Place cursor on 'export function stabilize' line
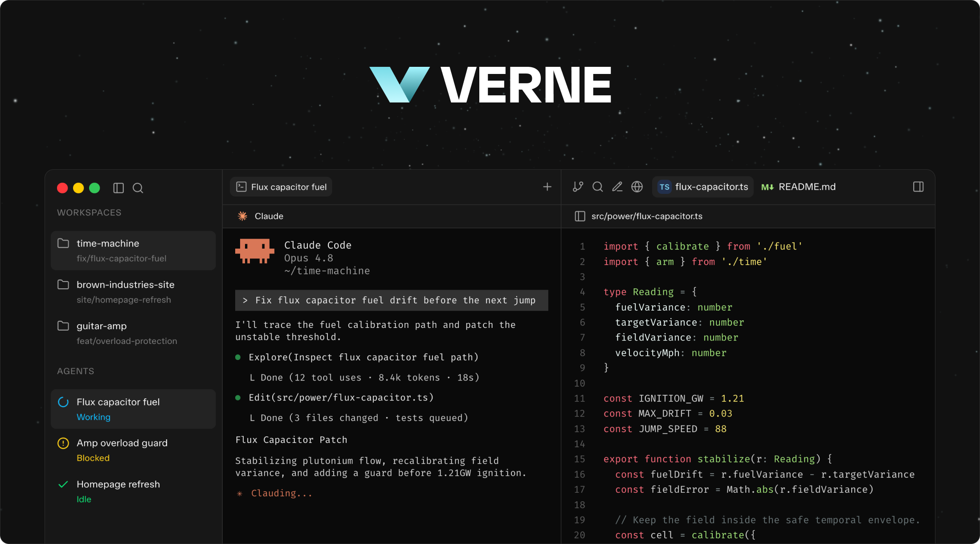Image resolution: width=980 pixels, height=544 pixels. tap(718, 459)
